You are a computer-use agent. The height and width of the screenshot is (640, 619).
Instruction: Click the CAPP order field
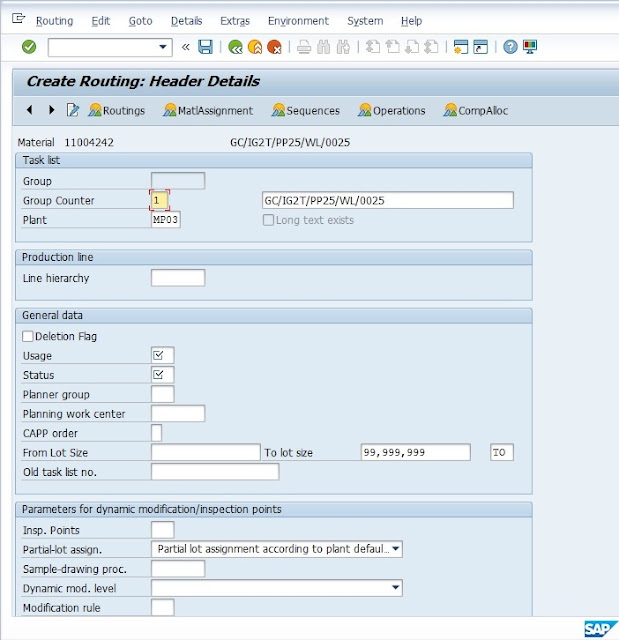point(157,433)
